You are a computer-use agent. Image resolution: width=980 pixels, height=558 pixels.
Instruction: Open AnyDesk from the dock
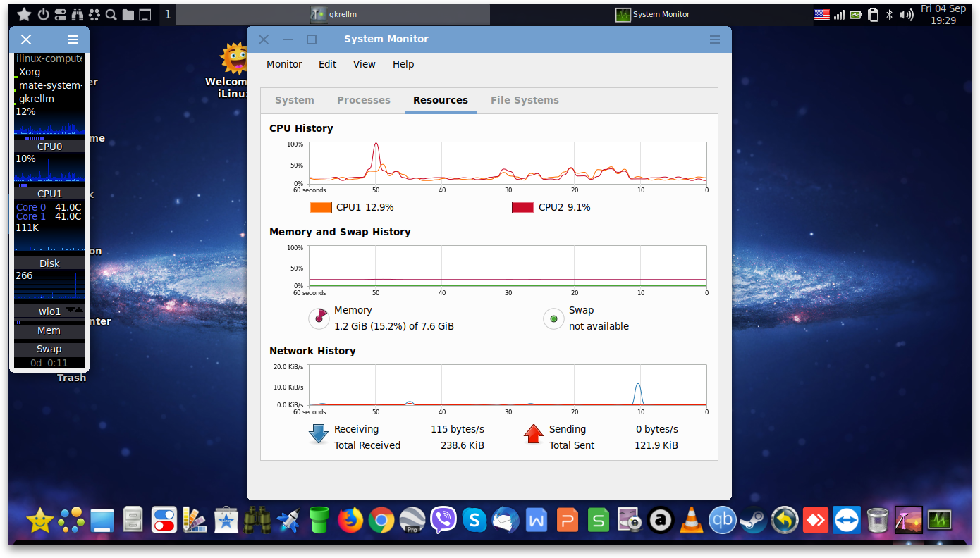(x=816, y=521)
